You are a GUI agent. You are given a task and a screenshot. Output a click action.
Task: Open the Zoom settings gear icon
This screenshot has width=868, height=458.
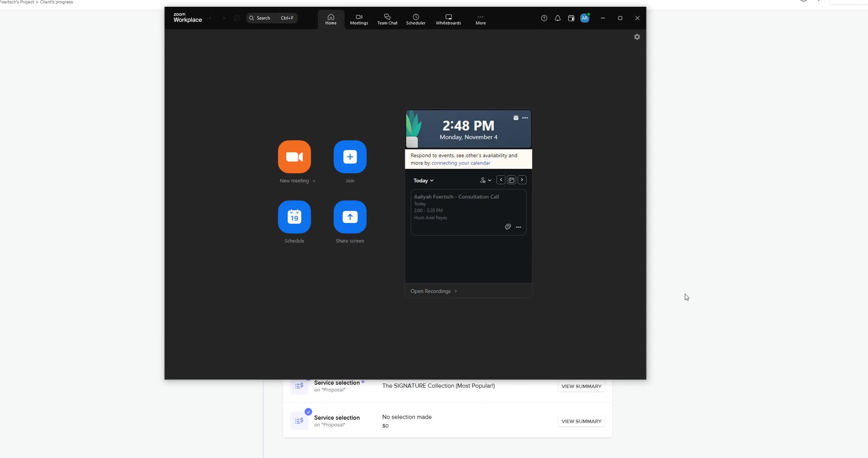tap(637, 37)
